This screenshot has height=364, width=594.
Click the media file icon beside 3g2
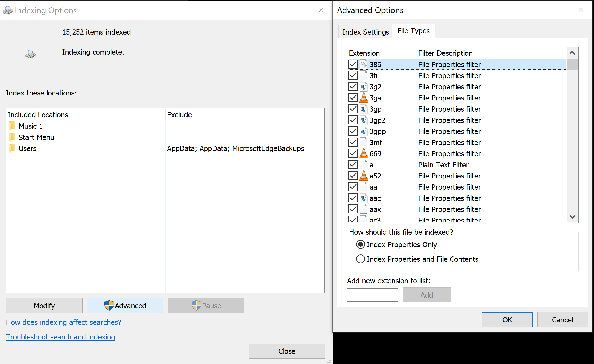point(363,86)
